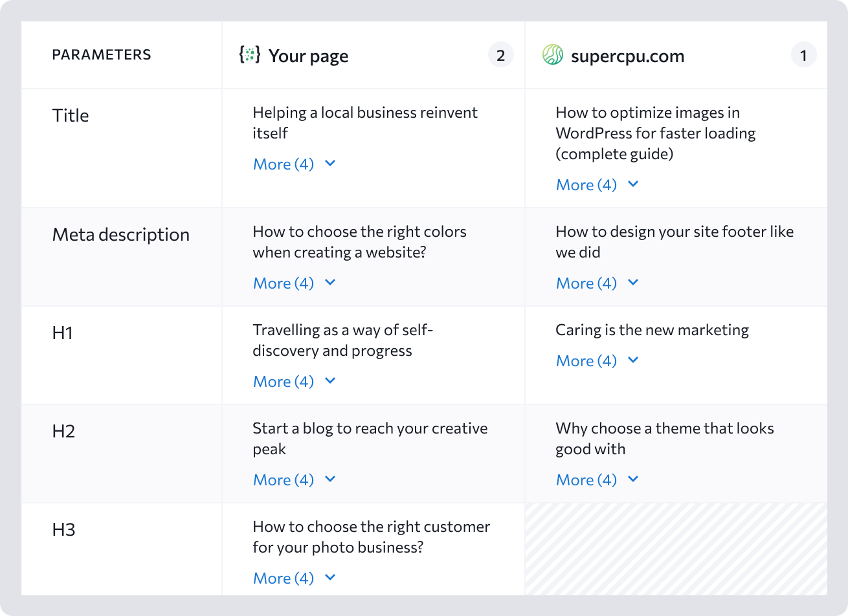Click text 'Helping a local business reinvent itself'
Viewport: 848px width, 616px height.
[x=365, y=123]
